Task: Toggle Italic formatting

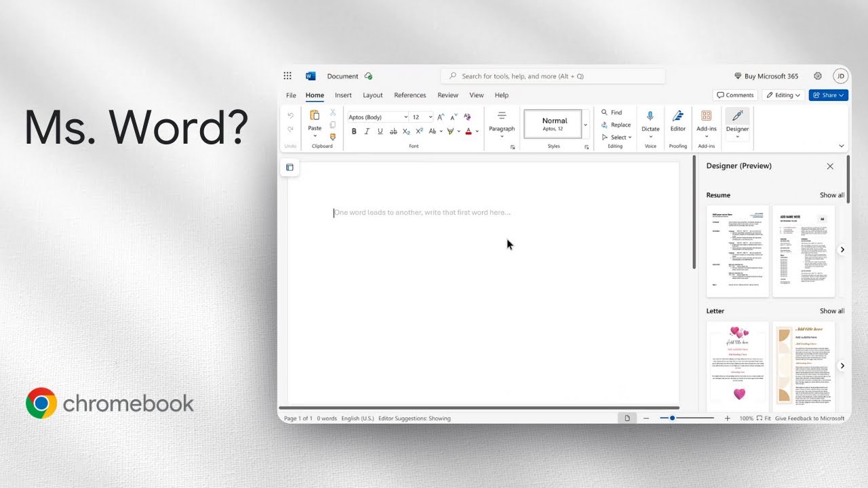Action: tap(367, 131)
